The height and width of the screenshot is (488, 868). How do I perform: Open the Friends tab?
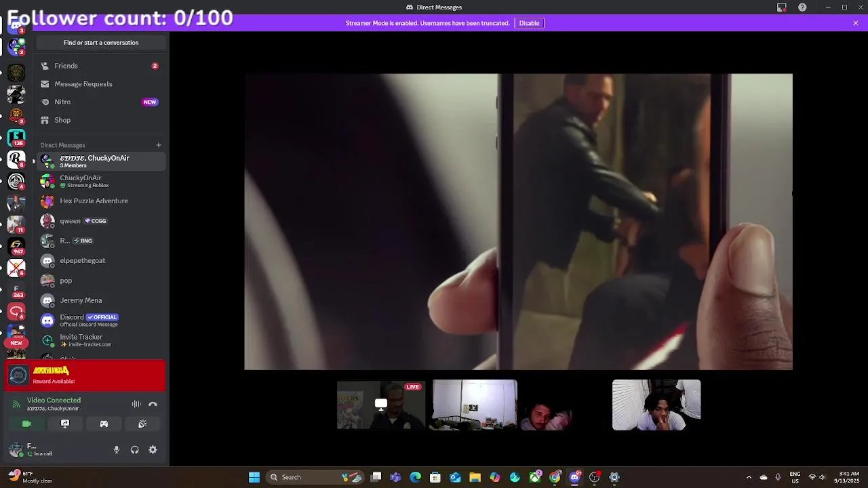click(x=101, y=66)
